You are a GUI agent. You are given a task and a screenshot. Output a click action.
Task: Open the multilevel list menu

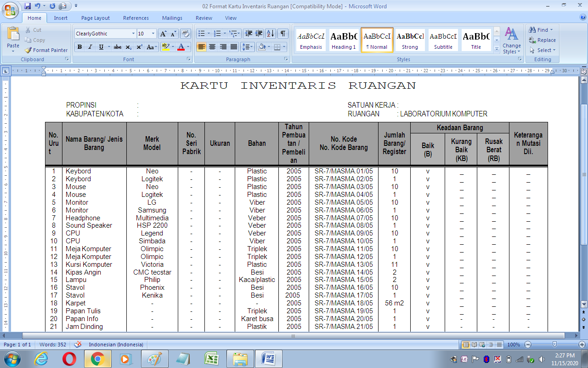pyautogui.click(x=234, y=34)
